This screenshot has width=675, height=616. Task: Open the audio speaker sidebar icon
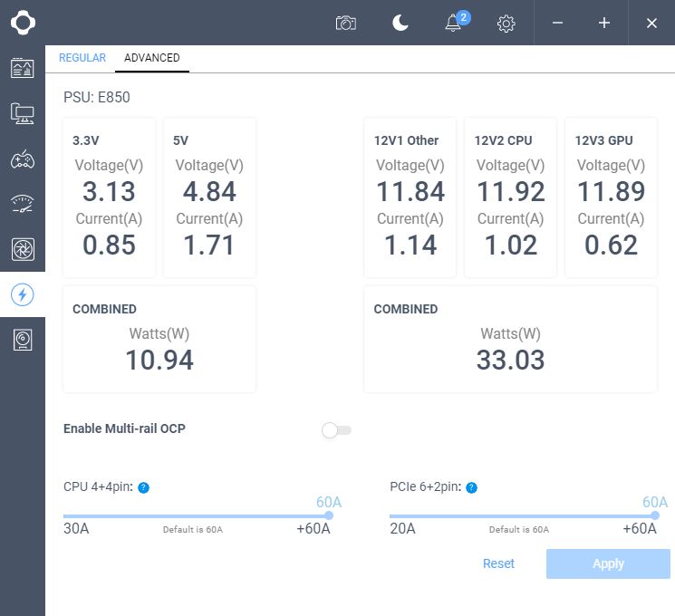23,340
